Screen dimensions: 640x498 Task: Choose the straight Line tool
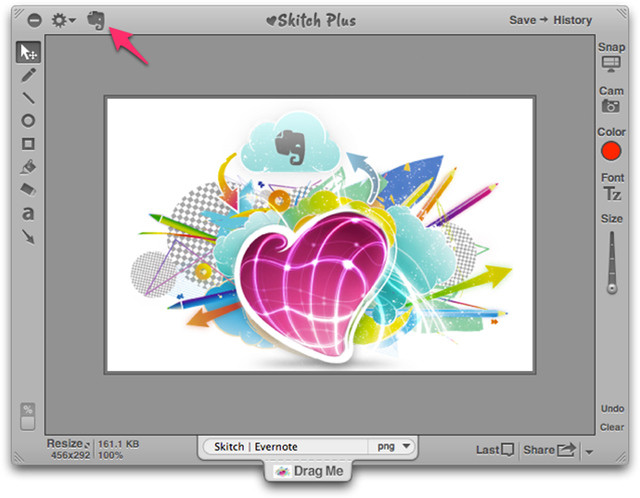[x=28, y=98]
